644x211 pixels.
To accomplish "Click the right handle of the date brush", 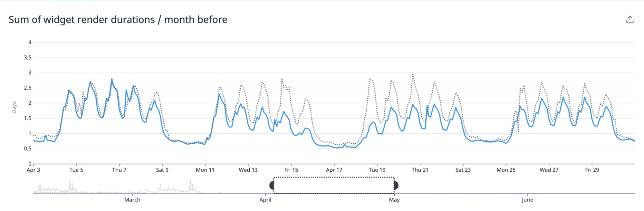I will tap(395, 185).
